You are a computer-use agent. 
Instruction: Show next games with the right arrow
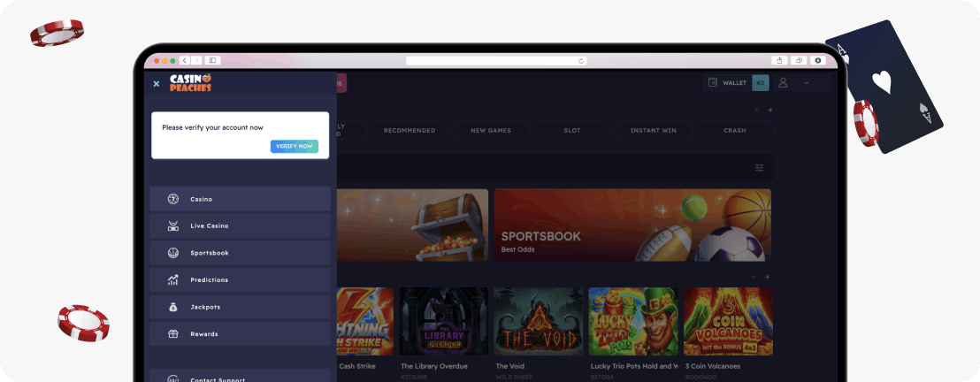click(x=768, y=277)
